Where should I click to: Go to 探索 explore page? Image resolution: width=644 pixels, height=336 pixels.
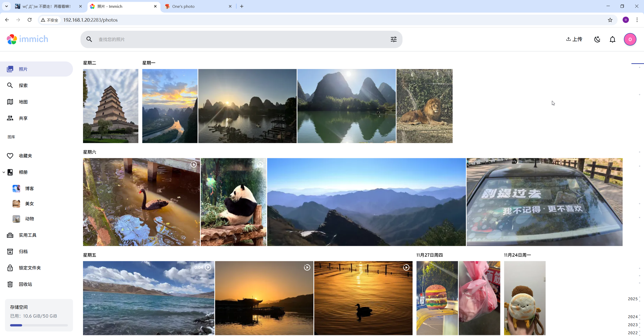(23, 85)
